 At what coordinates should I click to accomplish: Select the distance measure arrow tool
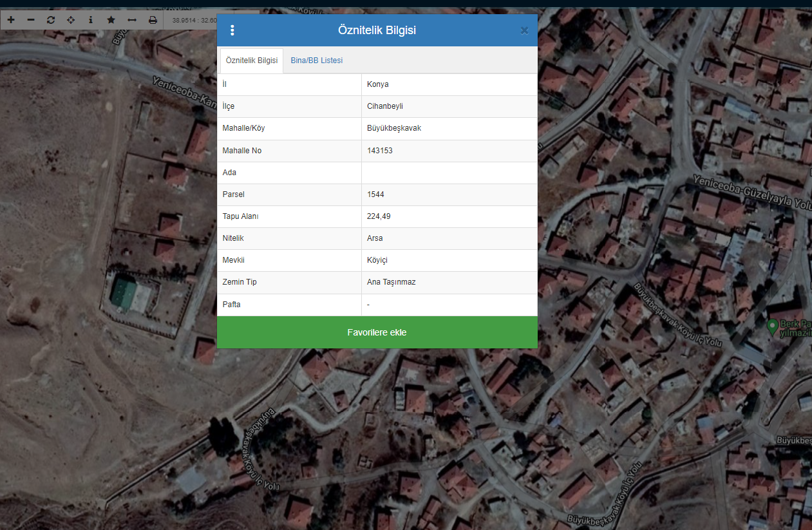[x=132, y=20]
